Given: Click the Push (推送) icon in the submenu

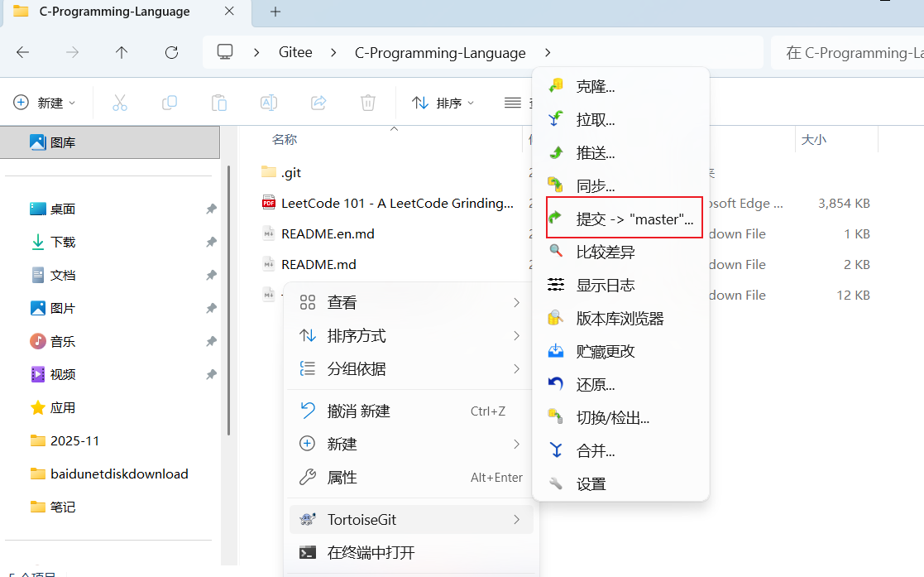Looking at the screenshot, I should (x=556, y=153).
